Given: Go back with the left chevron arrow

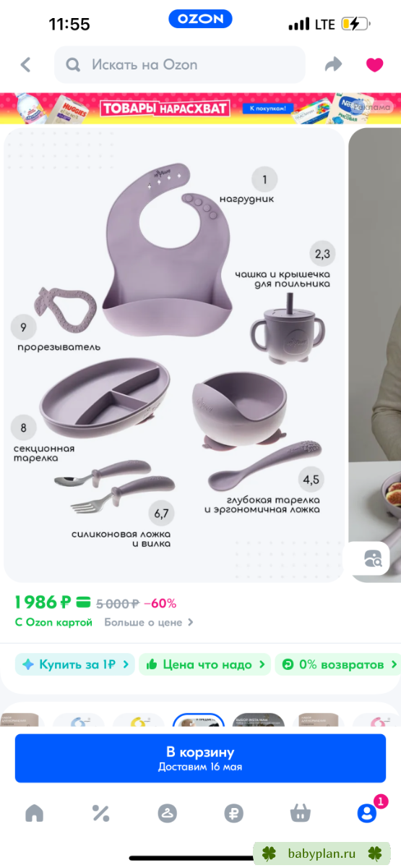Looking at the screenshot, I should pyautogui.click(x=26, y=65).
